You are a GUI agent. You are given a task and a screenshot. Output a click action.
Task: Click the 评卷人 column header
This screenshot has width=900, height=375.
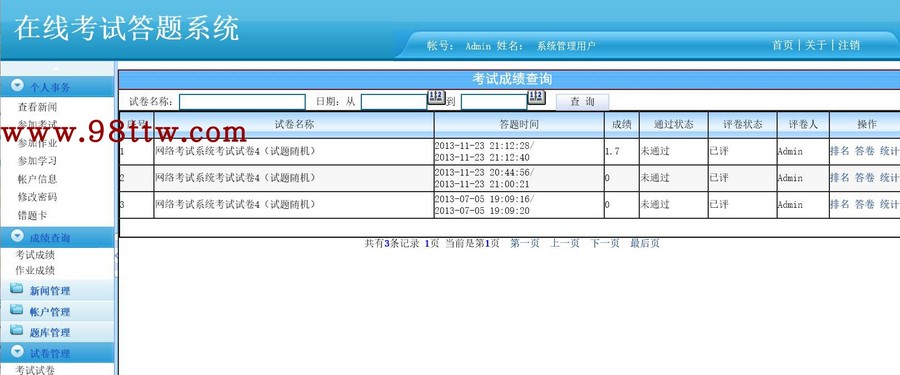tap(803, 124)
